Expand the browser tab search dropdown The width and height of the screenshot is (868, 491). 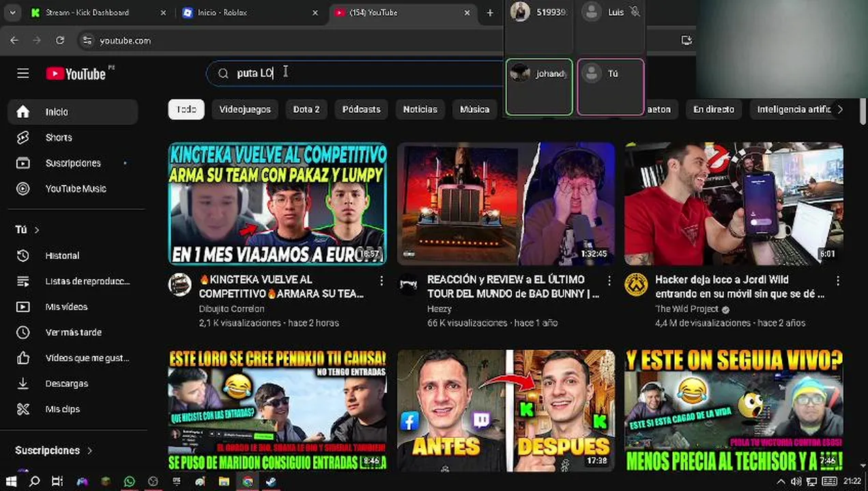coord(12,12)
